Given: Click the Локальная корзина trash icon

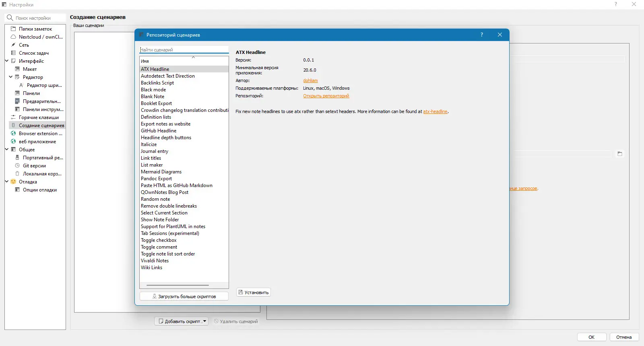Looking at the screenshot, I should [x=17, y=174].
